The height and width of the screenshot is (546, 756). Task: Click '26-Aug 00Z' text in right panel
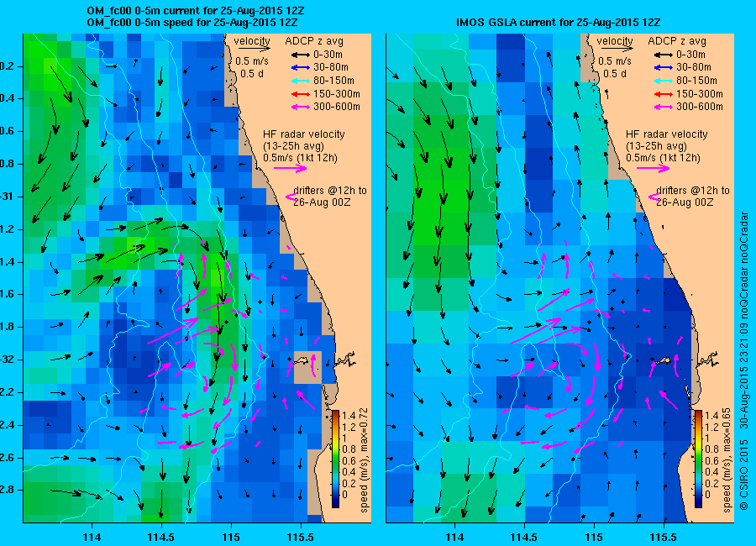(x=685, y=202)
